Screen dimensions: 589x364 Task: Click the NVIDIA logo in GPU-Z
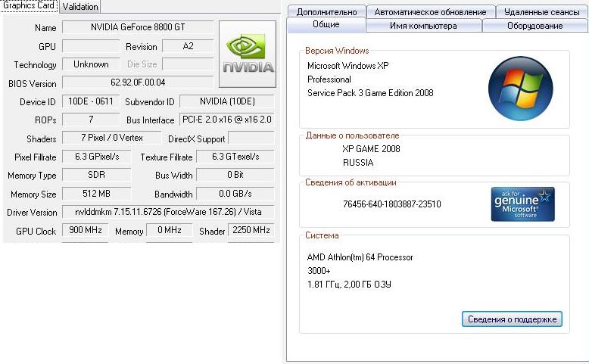(x=248, y=54)
